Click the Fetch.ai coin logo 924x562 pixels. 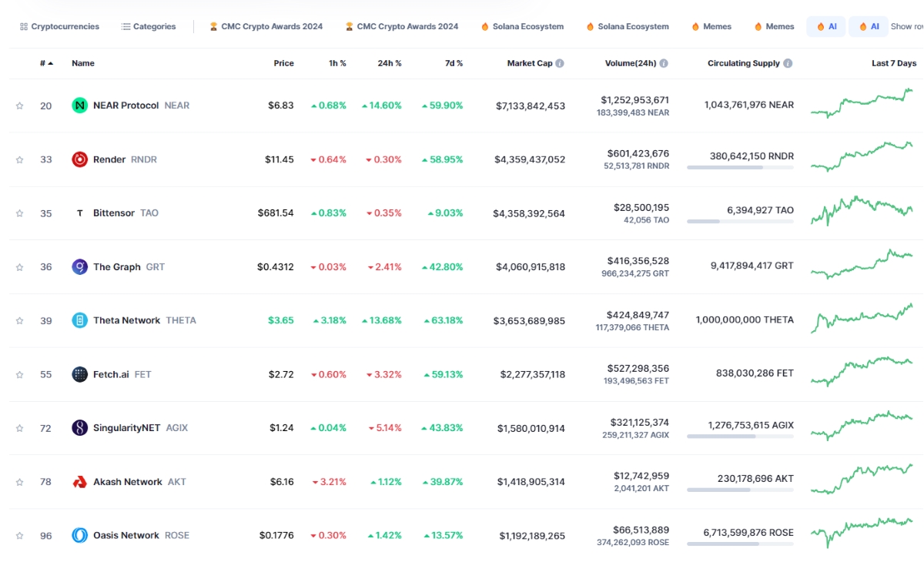pyautogui.click(x=79, y=374)
